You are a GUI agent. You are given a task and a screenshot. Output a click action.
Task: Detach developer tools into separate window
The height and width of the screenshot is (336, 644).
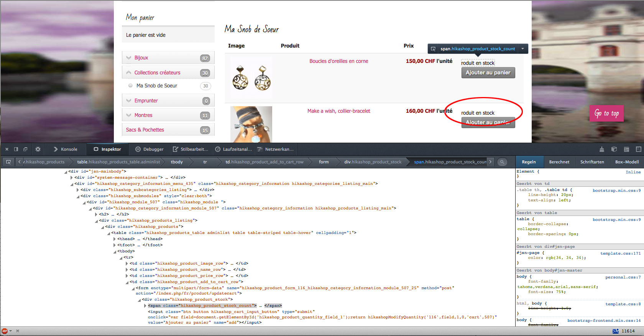tap(25, 149)
